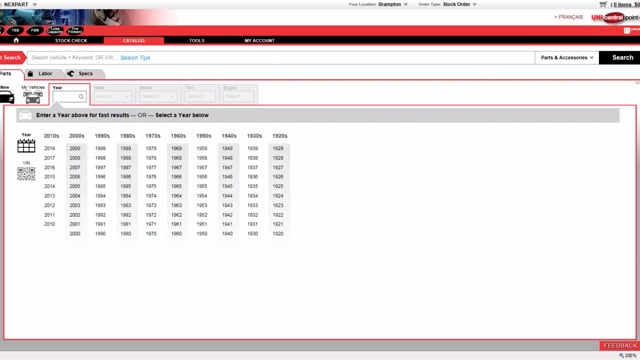The width and height of the screenshot is (640, 360).
Task: Open Parts & Accessories dropdown
Action: [x=567, y=58]
